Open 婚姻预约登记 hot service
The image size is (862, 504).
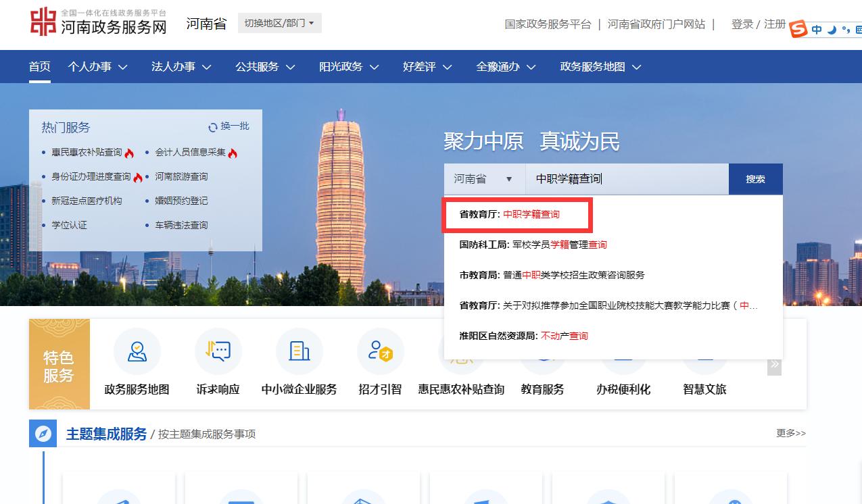[x=181, y=201]
